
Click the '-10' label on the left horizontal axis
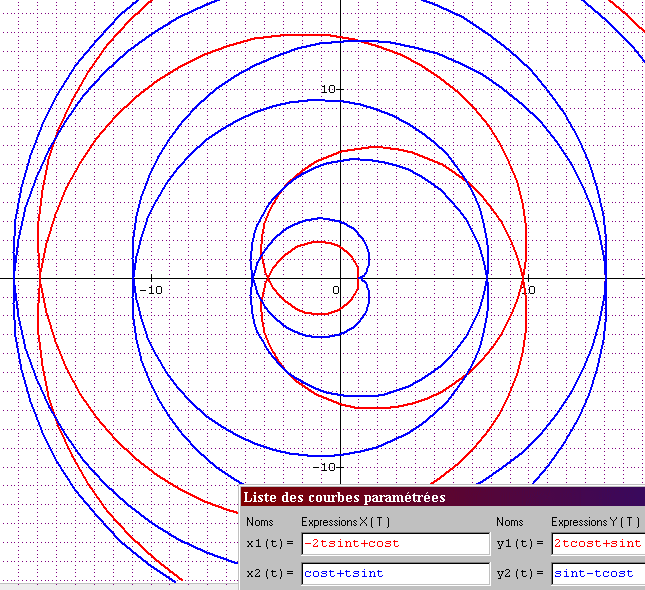(x=150, y=290)
